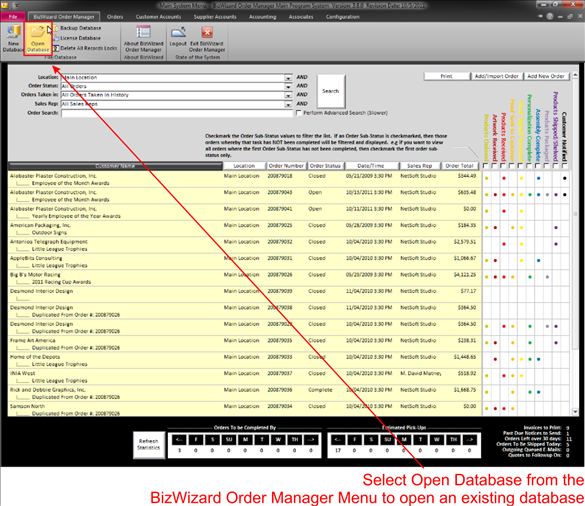The height and width of the screenshot is (506, 585).
Task: Check the Personalization Complete filter checkbox
Action: 529,166
